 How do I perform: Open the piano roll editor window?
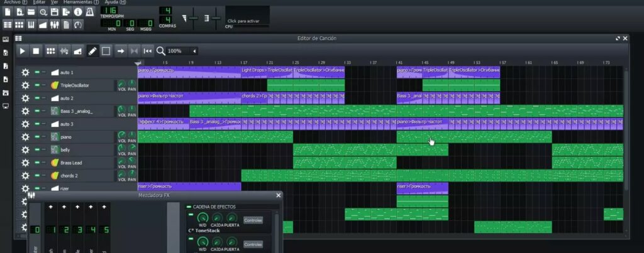pyautogui.click(x=33, y=25)
